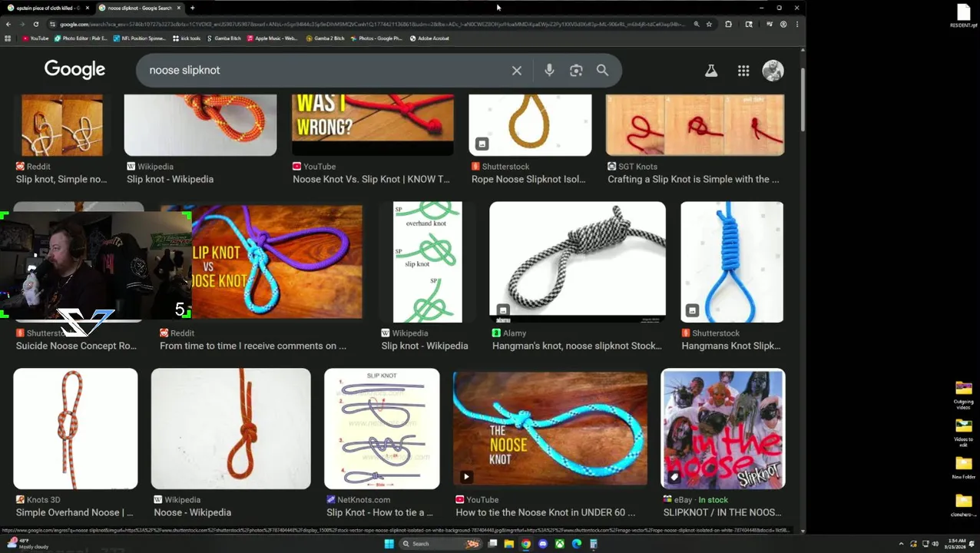Open SLIPKNOT / IN THE NOOSE eBay link
The width and height of the screenshot is (980, 553).
tap(722, 512)
